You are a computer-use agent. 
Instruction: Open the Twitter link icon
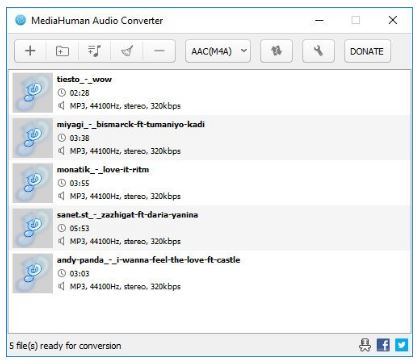click(x=402, y=345)
